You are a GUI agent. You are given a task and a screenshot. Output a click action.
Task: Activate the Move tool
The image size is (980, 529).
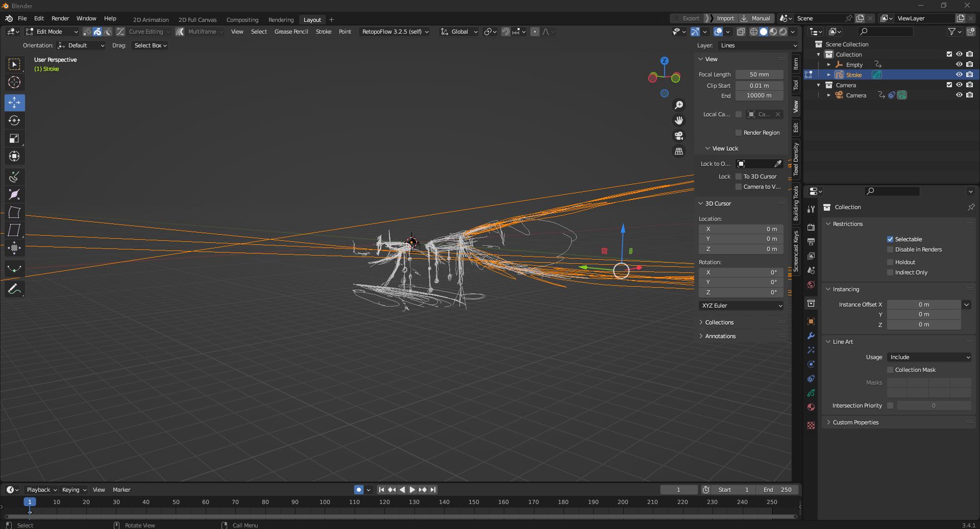point(14,103)
